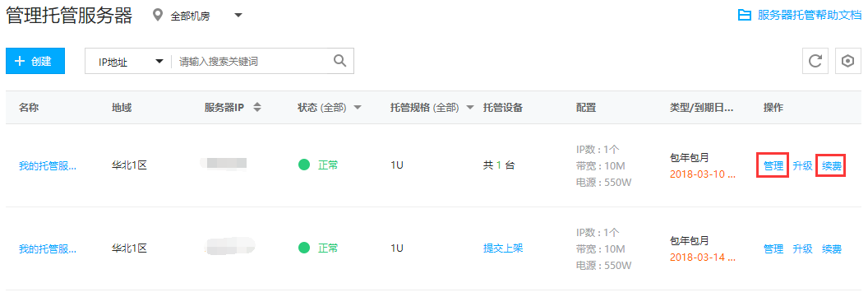
Task: Click 升级 in the second row
Action: (x=802, y=248)
